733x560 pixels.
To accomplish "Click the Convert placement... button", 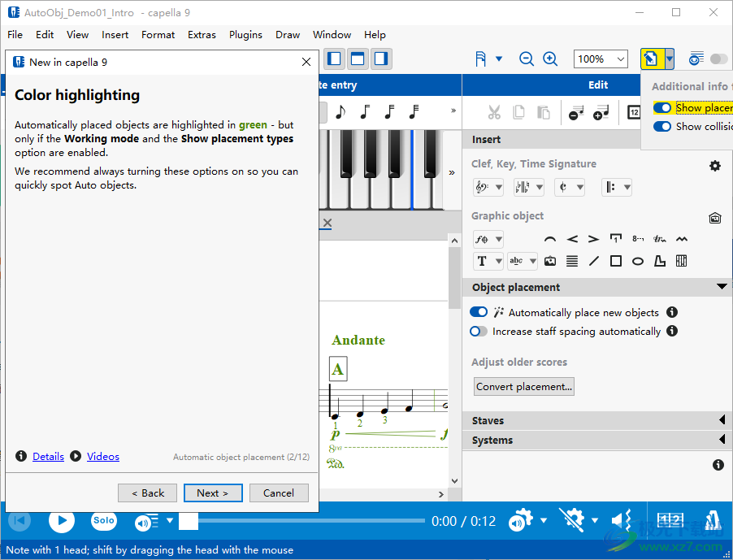I will tap(524, 387).
